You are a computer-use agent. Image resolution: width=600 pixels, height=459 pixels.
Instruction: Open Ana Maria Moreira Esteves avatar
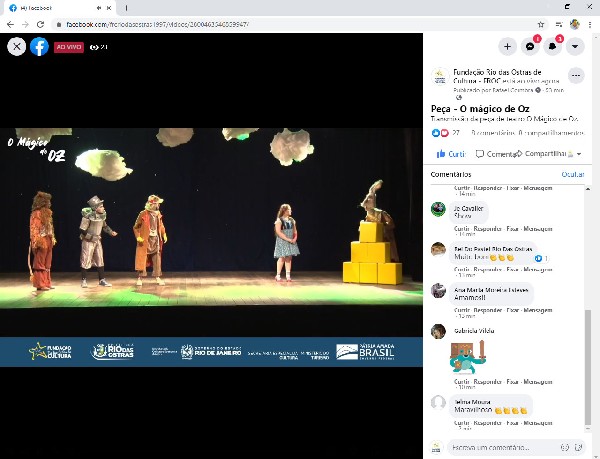click(x=438, y=291)
